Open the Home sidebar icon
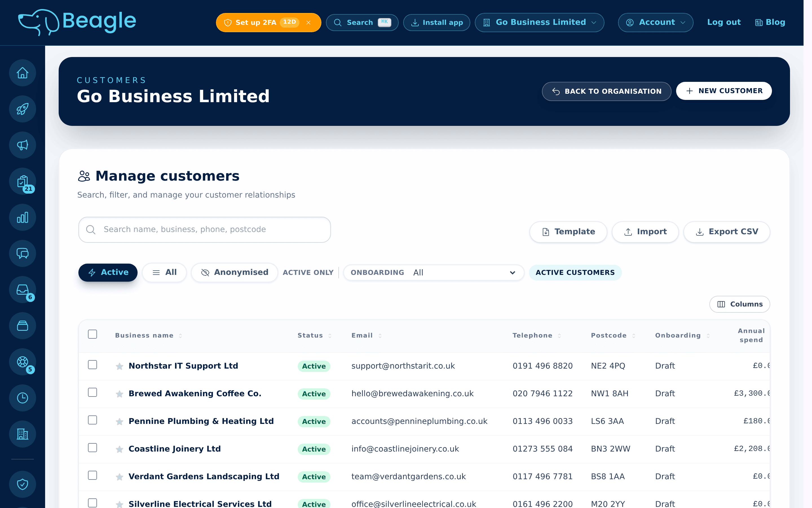 click(x=23, y=73)
